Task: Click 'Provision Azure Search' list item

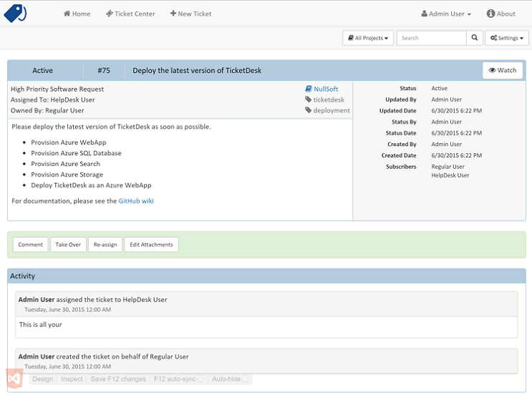Action: point(65,164)
